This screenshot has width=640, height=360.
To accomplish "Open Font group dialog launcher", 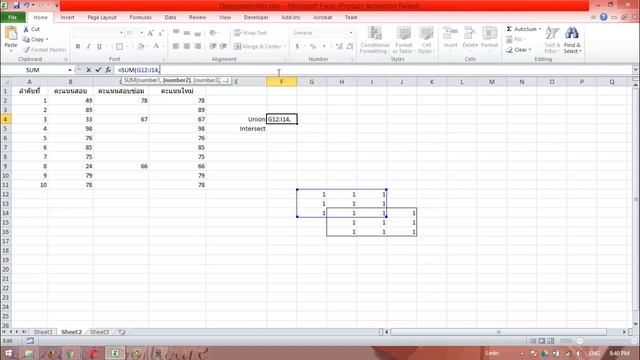I will (x=164, y=60).
